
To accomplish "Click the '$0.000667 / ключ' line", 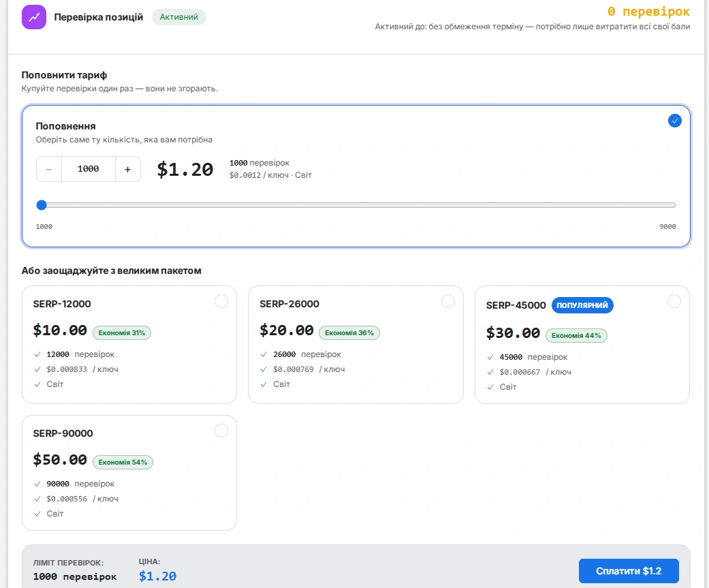I will tap(535, 372).
